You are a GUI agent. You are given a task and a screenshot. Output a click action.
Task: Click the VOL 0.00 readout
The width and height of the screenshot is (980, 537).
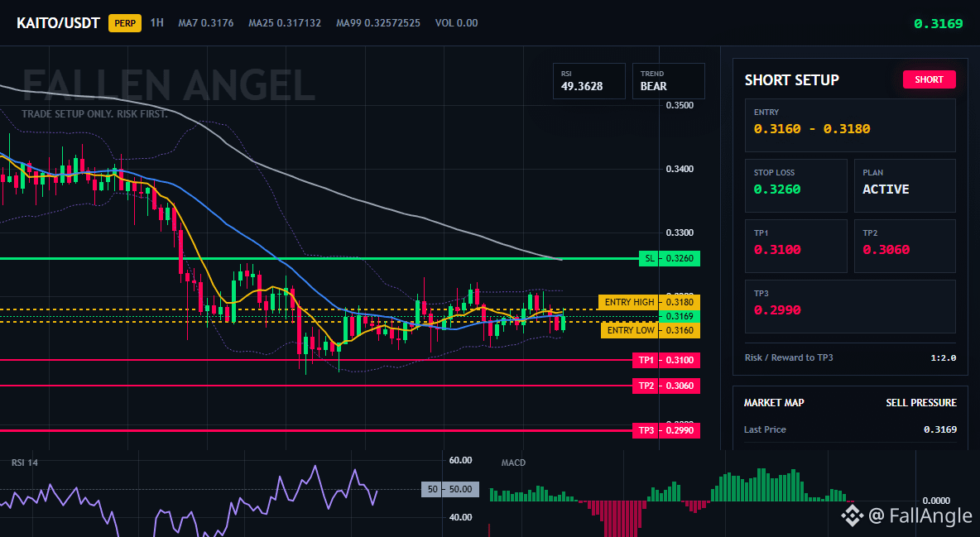coord(456,23)
